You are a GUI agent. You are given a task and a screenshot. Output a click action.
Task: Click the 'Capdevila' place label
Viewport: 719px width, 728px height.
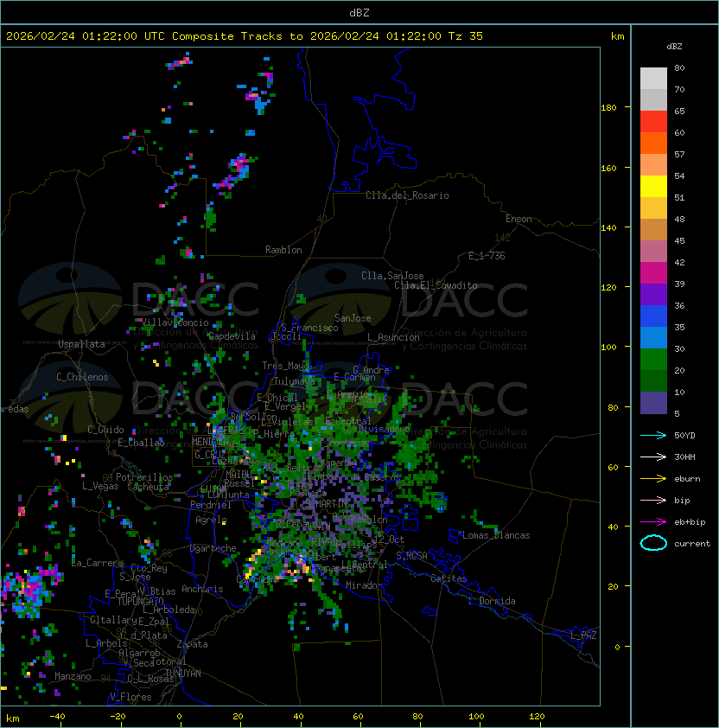[x=232, y=336]
